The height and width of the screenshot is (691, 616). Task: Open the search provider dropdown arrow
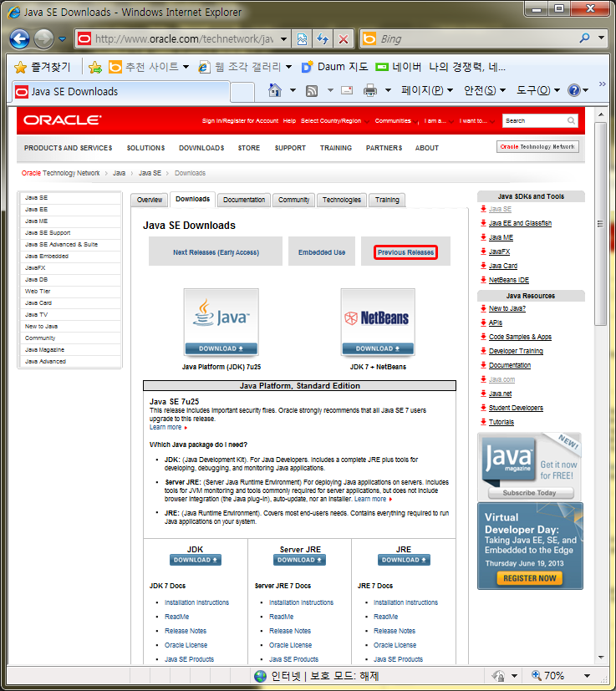click(x=602, y=38)
